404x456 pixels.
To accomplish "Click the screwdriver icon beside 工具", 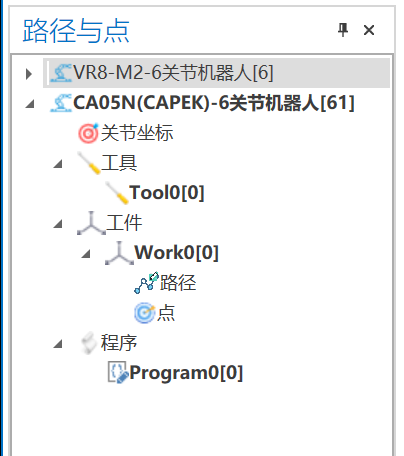I will pos(89,163).
